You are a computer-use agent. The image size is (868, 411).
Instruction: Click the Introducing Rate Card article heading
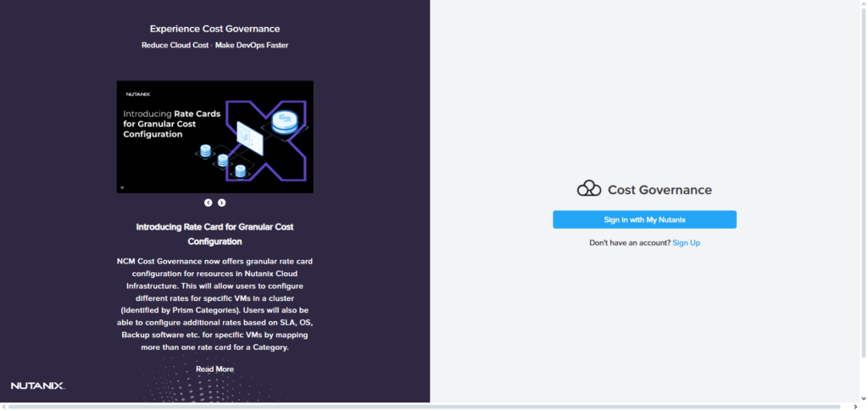[x=214, y=234]
